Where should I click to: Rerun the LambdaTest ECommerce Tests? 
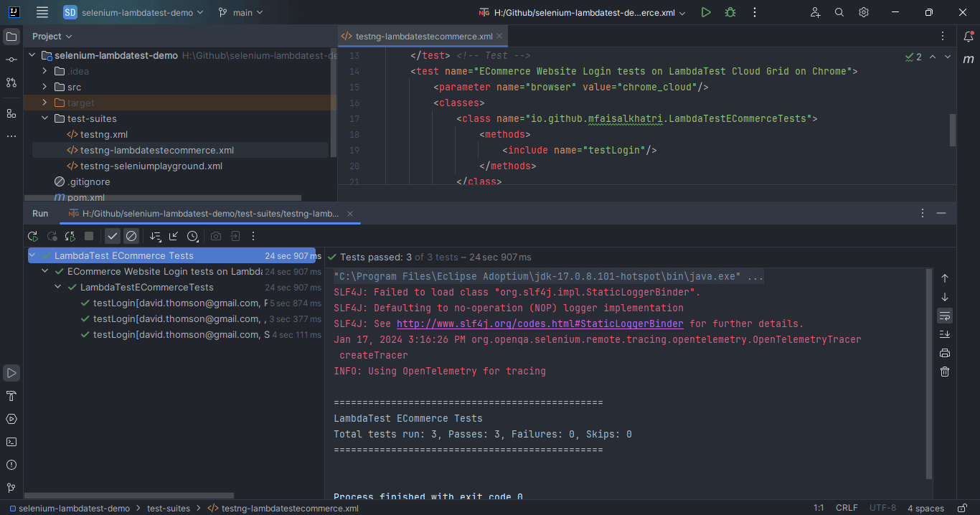(x=32, y=236)
